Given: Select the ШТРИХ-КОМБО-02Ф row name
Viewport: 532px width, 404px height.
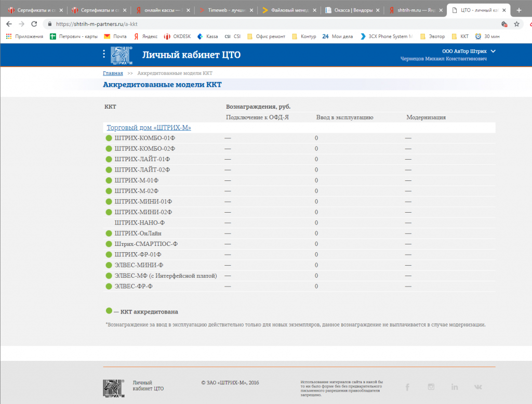Looking at the screenshot, I should click(x=145, y=149).
